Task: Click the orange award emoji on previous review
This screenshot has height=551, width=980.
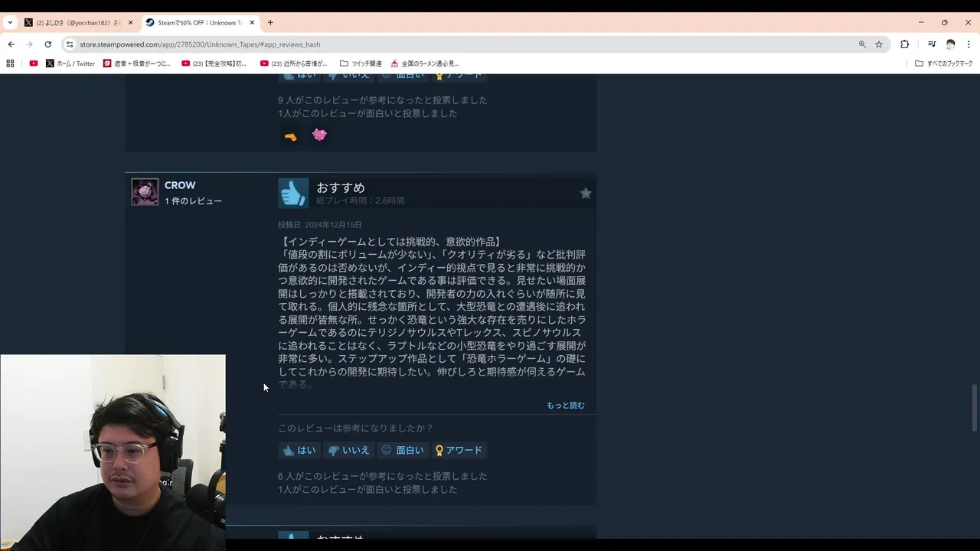Action: (x=290, y=136)
